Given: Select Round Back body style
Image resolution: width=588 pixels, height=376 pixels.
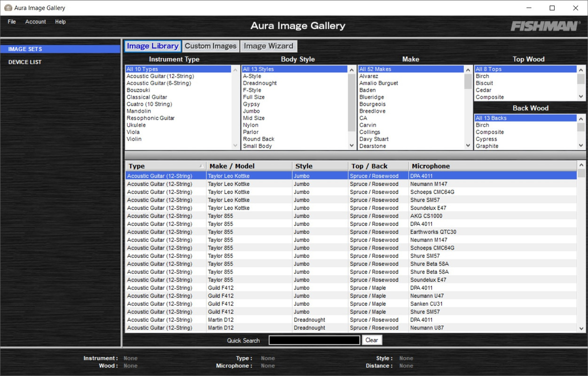Looking at the screenshot, I should [x=295, y=139].
